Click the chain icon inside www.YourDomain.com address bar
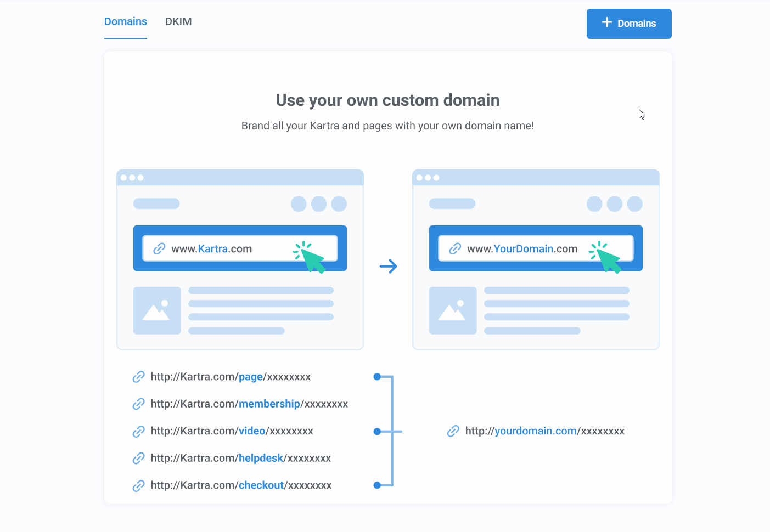The height and width of the screenshot is (532, 770). click(x=455, y=248)
